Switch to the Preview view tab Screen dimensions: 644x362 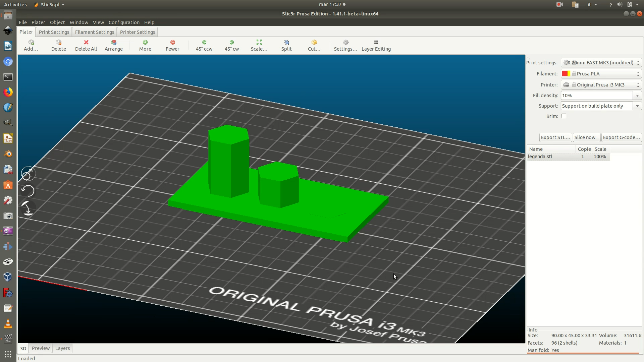point(41,348)
